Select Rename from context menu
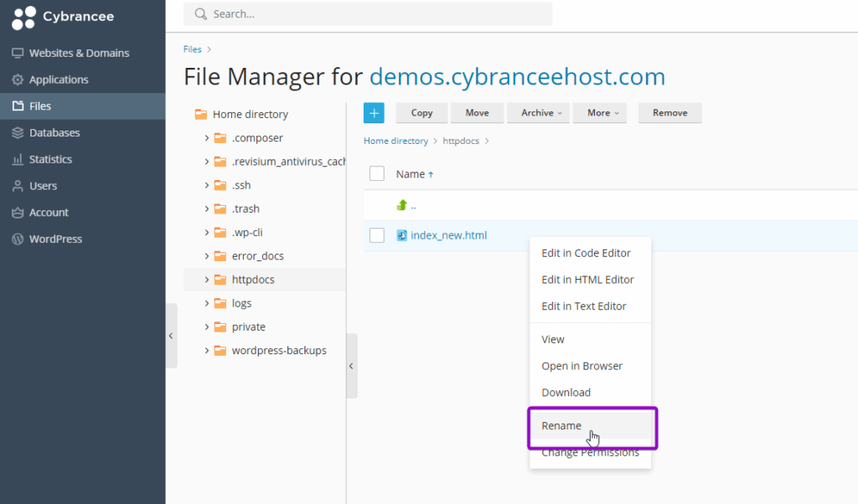The image size is (858, 504). [x=590, y=426]
